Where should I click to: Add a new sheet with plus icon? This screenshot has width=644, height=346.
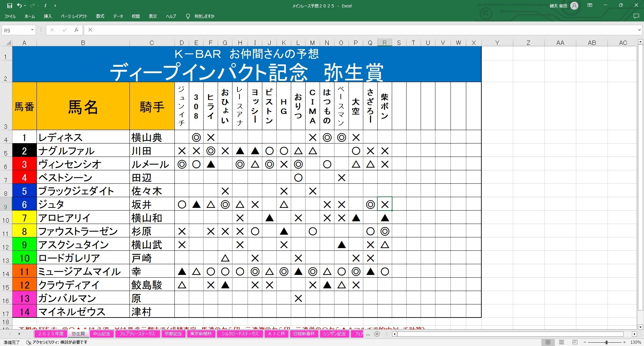click(x=377, y=334)
